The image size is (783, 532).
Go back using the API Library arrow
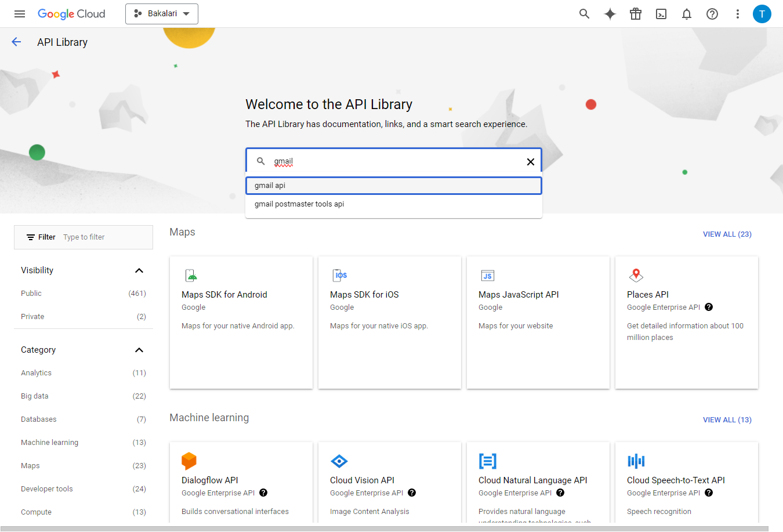click(16, 42)
